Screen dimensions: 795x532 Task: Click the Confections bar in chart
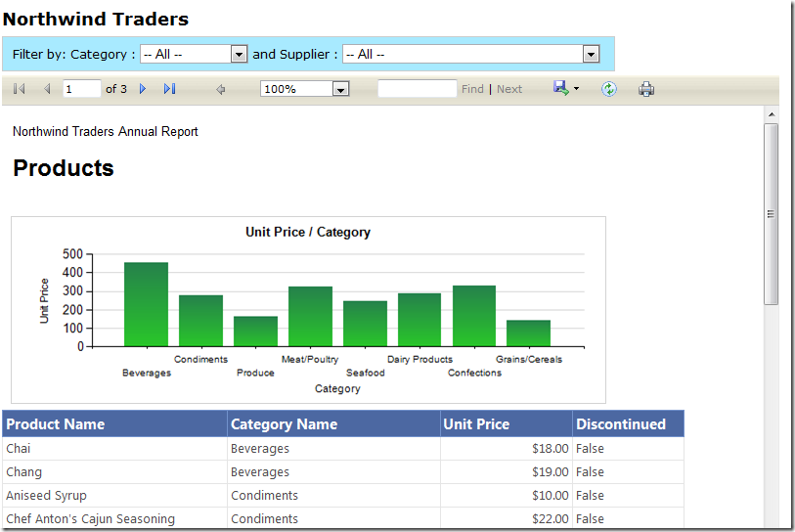[x=474, y=316]
